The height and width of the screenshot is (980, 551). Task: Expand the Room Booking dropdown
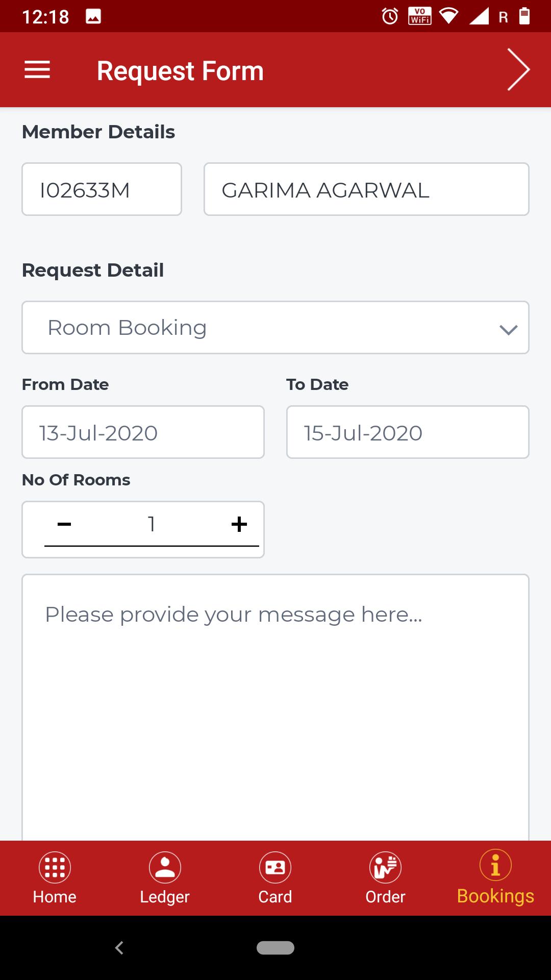pos(275,327)
